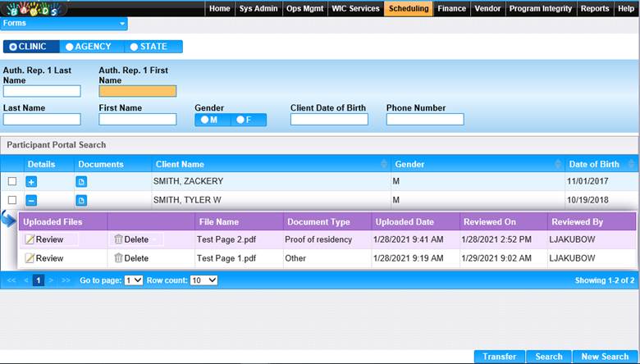Screen dimensions: 640x364
Task: Focus Client Date of Birth field
Action: (x=329, y=120)
